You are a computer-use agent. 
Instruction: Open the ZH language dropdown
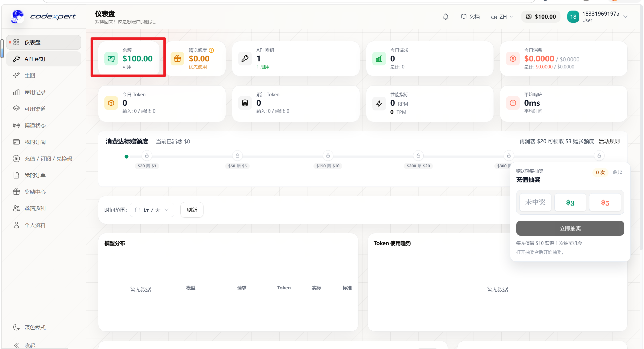tap(502, 17)
